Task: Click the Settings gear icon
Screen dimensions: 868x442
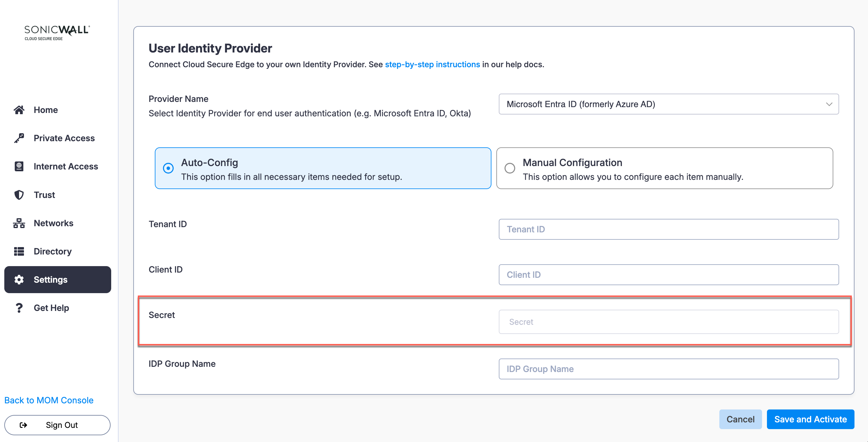Action: point(19,280)
